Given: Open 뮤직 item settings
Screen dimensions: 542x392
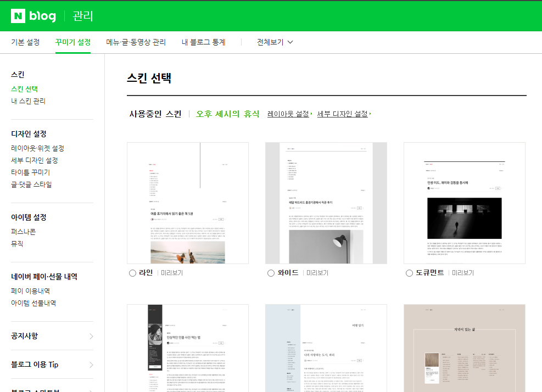Looking at the screenshot, I should click(17, 244).
